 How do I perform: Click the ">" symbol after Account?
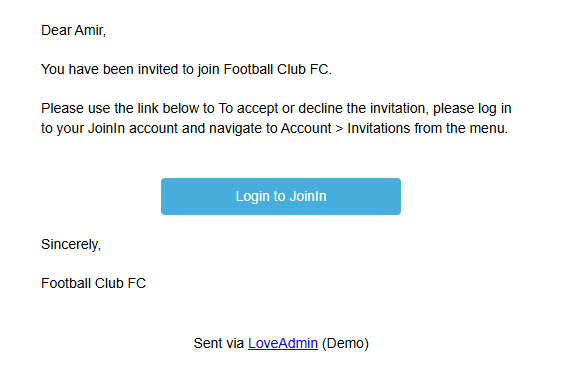339,129
